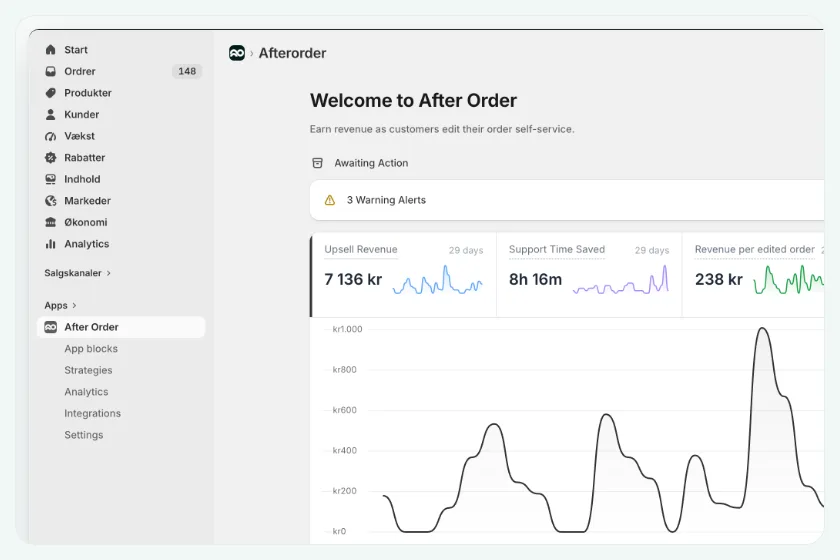Click the Afterorder breadcrumb title

point(292,53)
